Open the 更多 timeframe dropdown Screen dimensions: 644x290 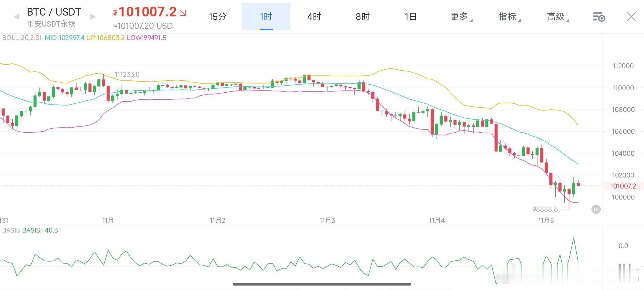point(459,17)
